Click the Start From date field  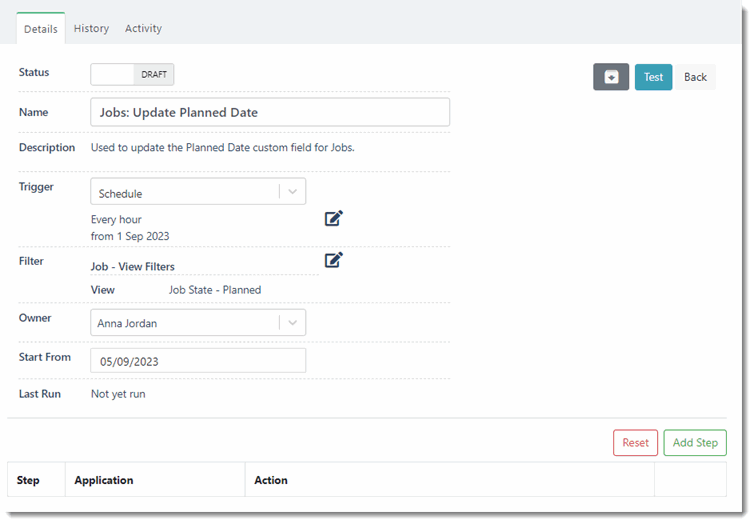point(198,361)
